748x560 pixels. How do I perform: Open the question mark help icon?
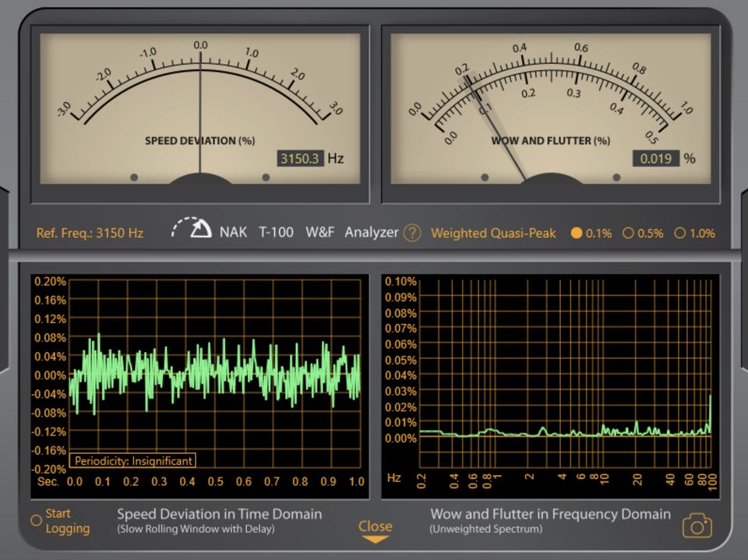[412, 233]
